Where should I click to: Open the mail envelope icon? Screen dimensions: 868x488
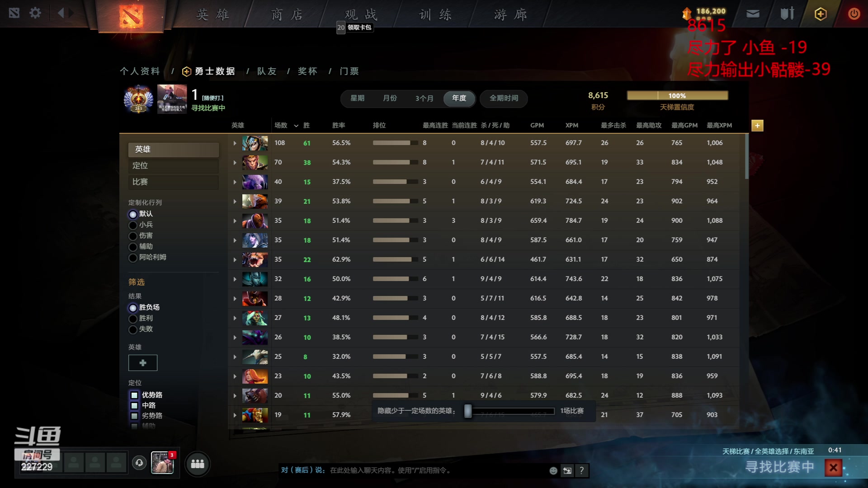pyautogui.click(x=753, y=14)
